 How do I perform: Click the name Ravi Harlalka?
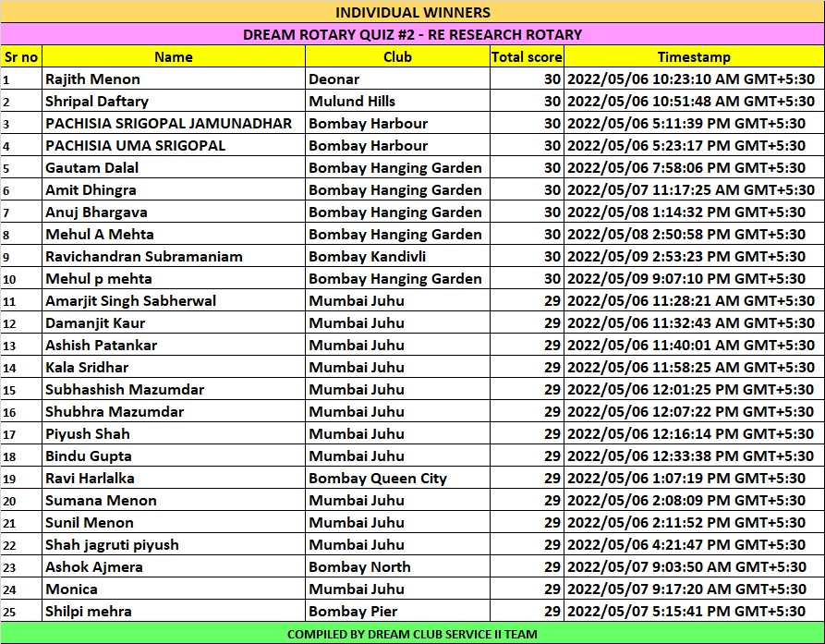[x=90, y=478]
